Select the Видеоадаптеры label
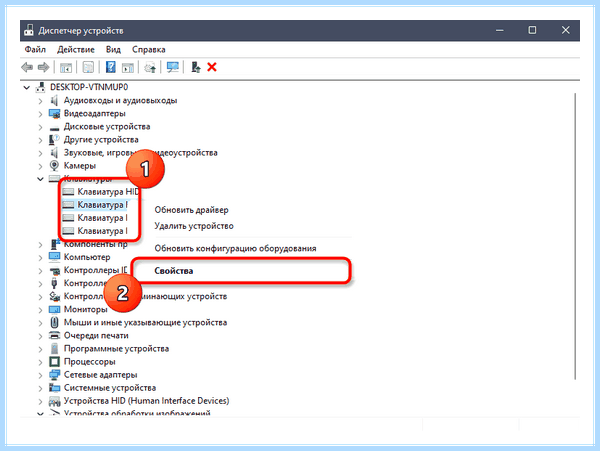600x451 pixels. point(95,114)
